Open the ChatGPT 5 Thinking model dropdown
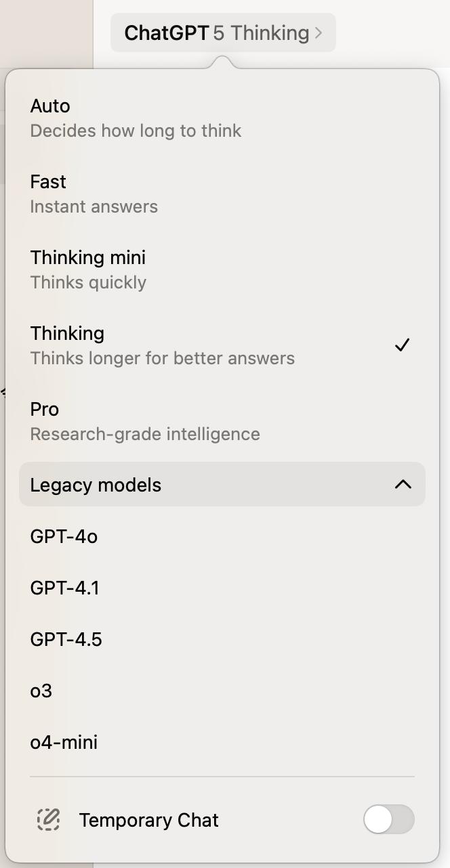 coord(223,32)
